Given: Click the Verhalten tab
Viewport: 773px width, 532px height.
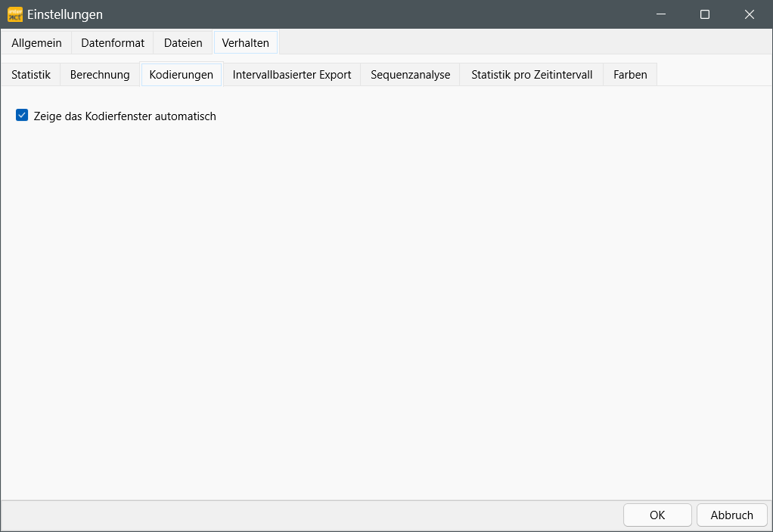Looking at the screenshot, I should pos(246,43).
